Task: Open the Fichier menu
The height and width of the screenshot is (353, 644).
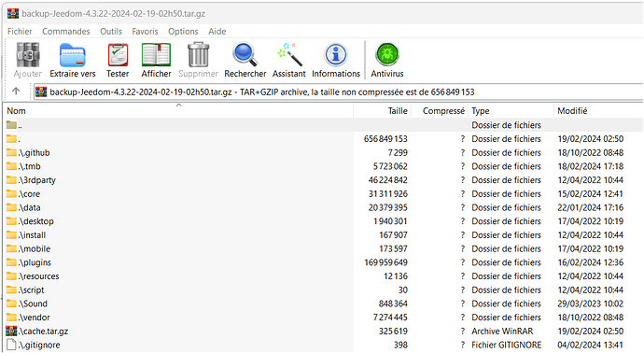Action: pos(20,31)
